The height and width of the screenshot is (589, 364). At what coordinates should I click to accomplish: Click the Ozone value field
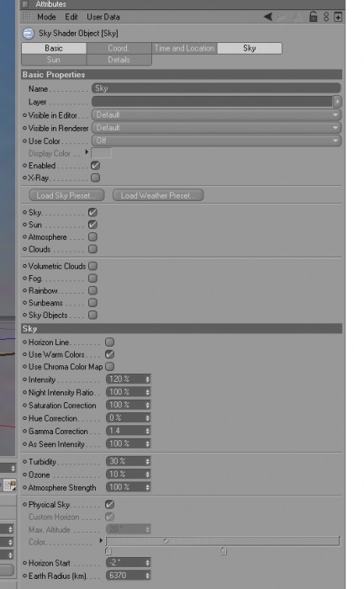pyautogui.click(x=125, y=475)
